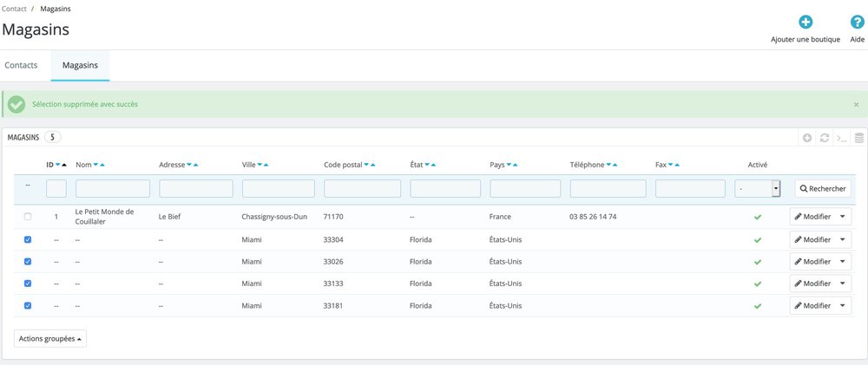Sort Code postal column ascending
This screenshot has width=868, height=365.
[x=373, y=165]
